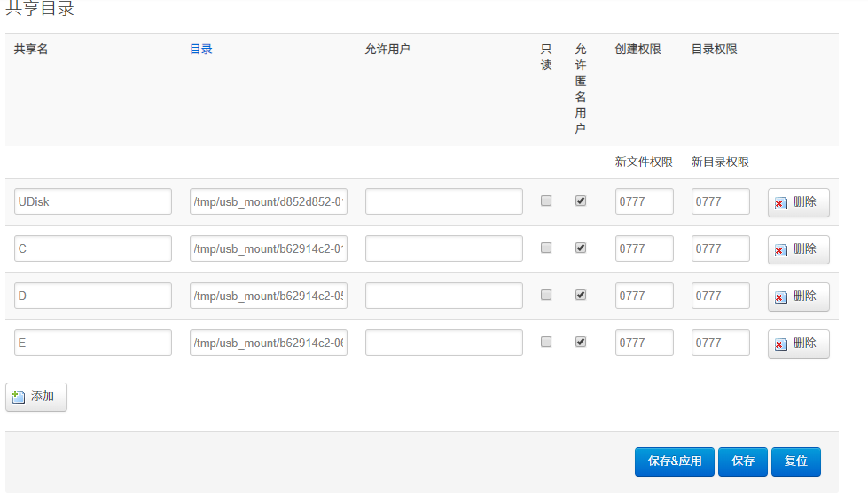Screen dimensions: 868x497
Task: Toggle read-only checkbox for the UDisk share
Action: pos(546,201)
